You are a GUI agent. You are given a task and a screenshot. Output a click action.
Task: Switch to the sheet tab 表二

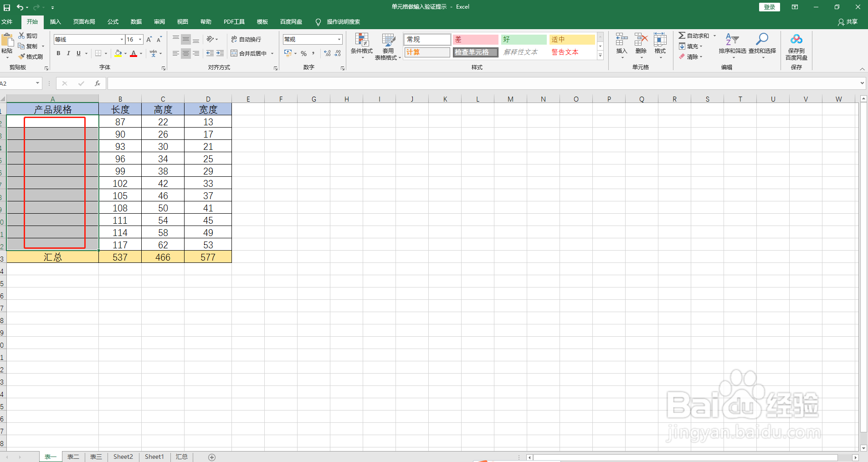[x=73, y=457]
